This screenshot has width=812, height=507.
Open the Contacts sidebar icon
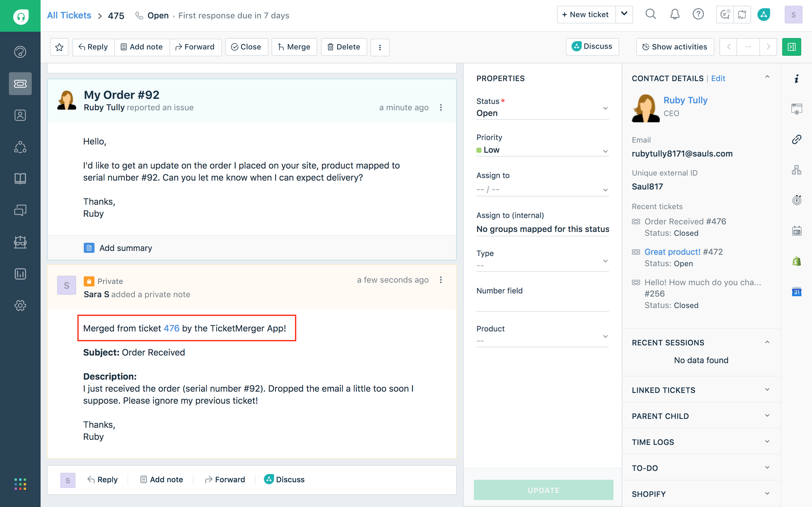click(x=20, y=115)
